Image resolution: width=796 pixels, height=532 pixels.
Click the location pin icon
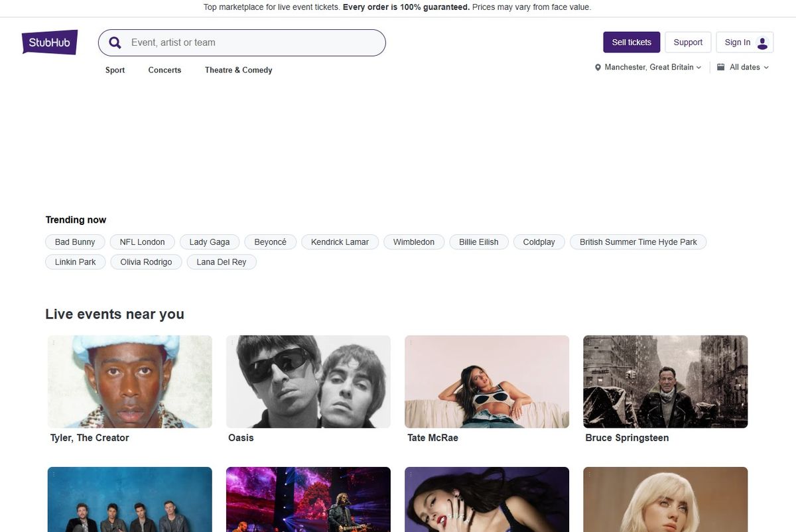598,68
